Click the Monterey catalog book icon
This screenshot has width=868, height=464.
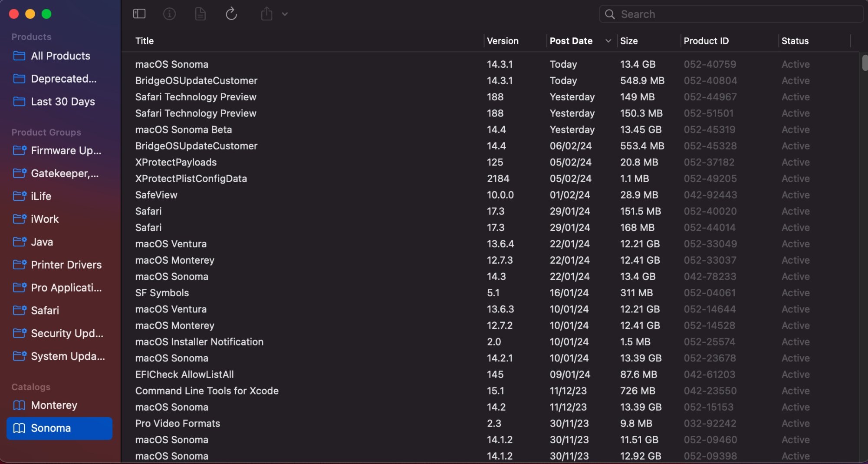[19, 405]
